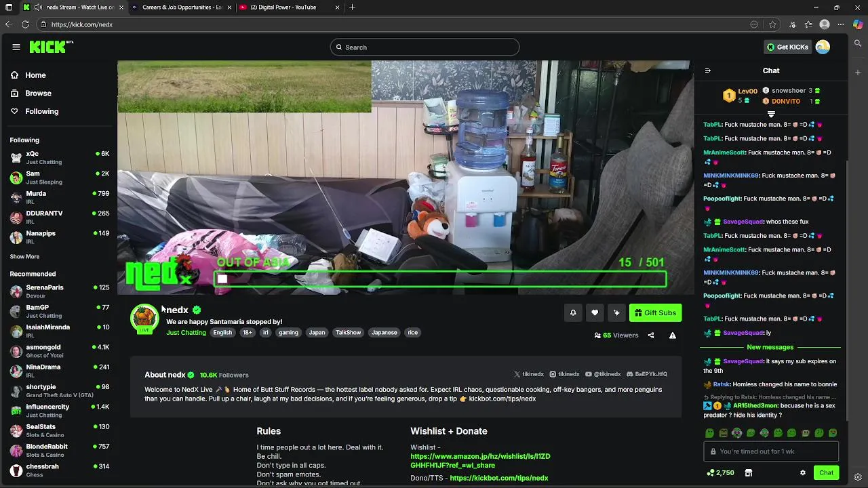
Task: Open IsaiahMiranda recommended channel
Action: pyautogui.click(x=60, y=331)
